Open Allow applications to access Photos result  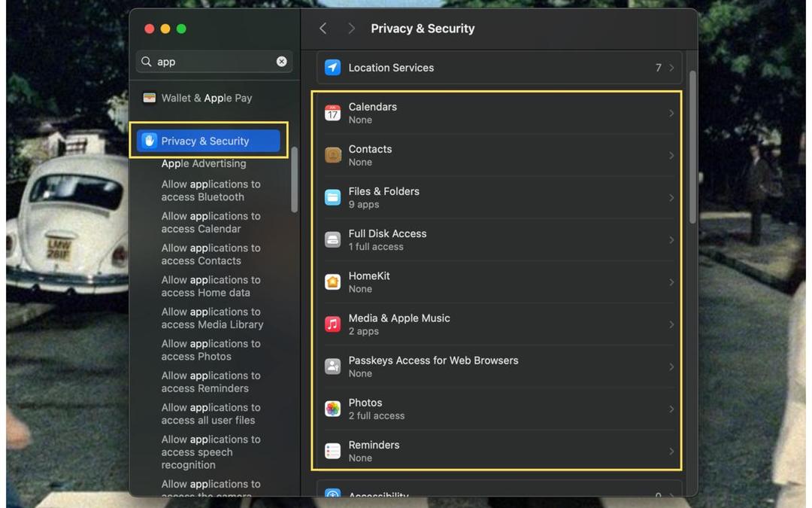(x=211, y=350)
